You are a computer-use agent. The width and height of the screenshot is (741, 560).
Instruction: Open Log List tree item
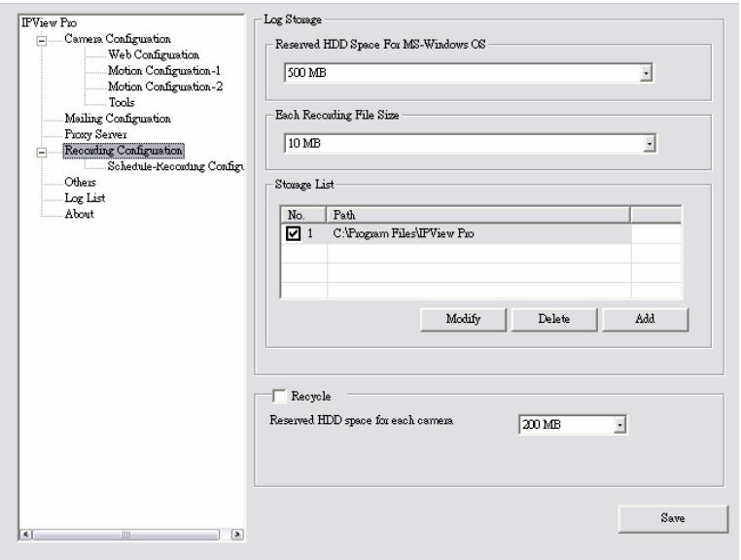coord(85,198)
